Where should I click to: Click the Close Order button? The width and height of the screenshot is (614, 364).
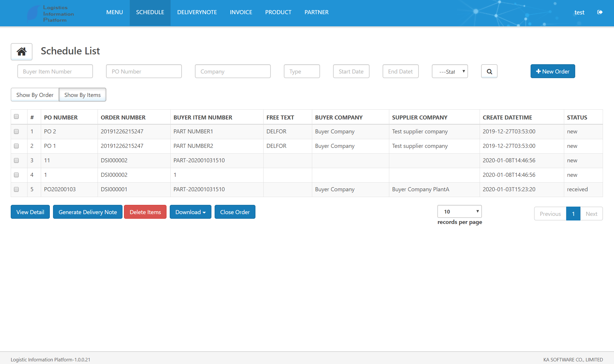(235, 212)
